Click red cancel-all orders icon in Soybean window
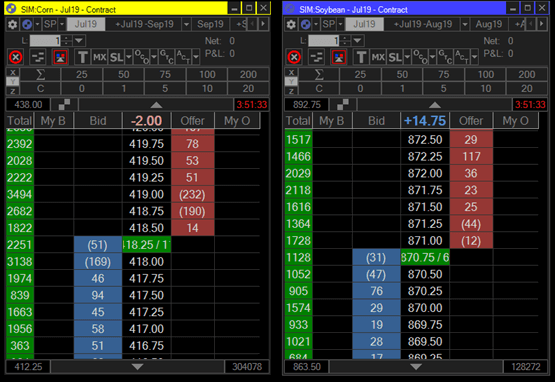The width and height of the screenshot is (555, 382). pos(294,57)
